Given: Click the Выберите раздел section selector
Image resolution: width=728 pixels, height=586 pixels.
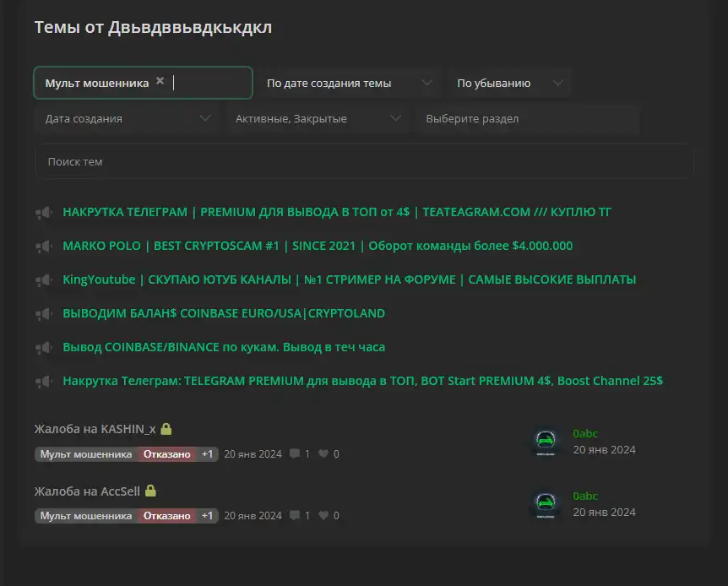Looking at the screenshot, I should 529,119.
